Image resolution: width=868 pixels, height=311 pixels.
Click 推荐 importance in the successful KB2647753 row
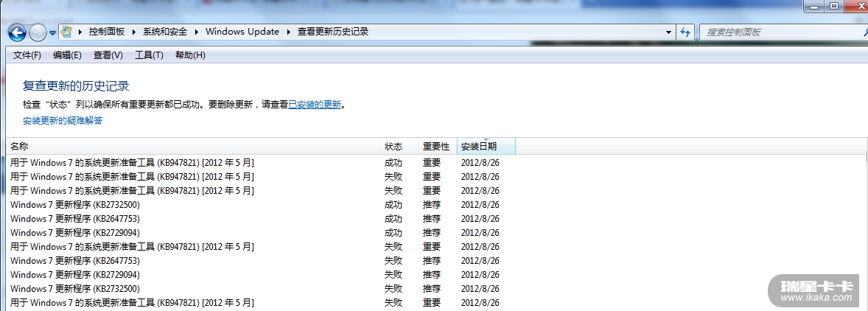432,219
